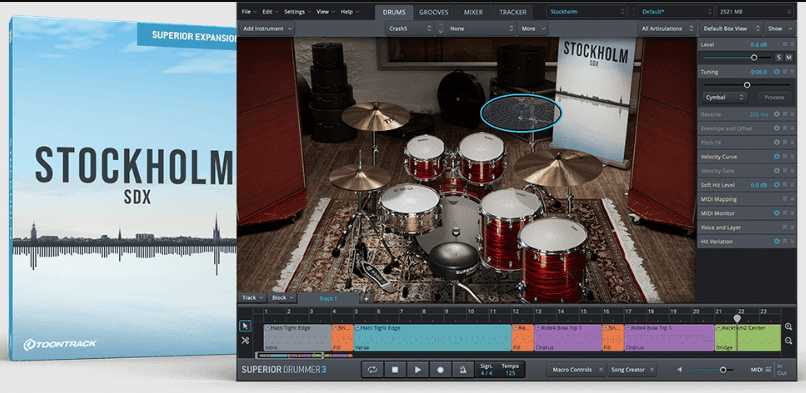The width and height of the screenshot is (806, 393).
Task: Open the Show dropdown
Action: pyautogui.click(x=780, y=29)
